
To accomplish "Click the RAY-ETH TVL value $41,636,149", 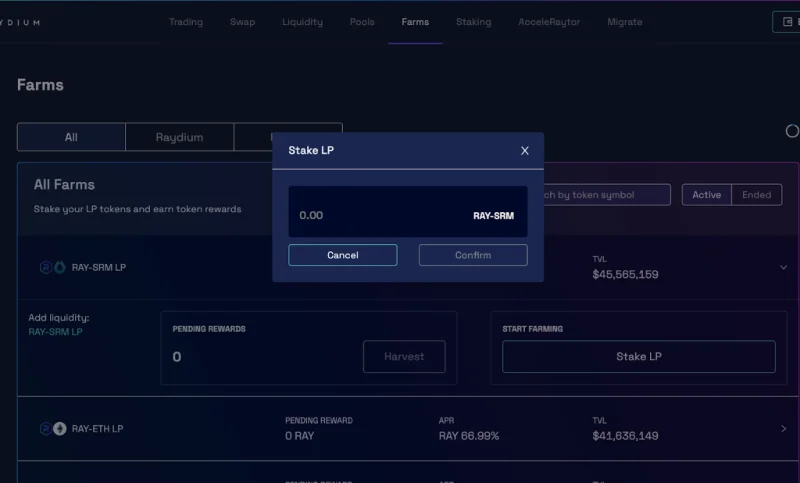I will [625, 436].
